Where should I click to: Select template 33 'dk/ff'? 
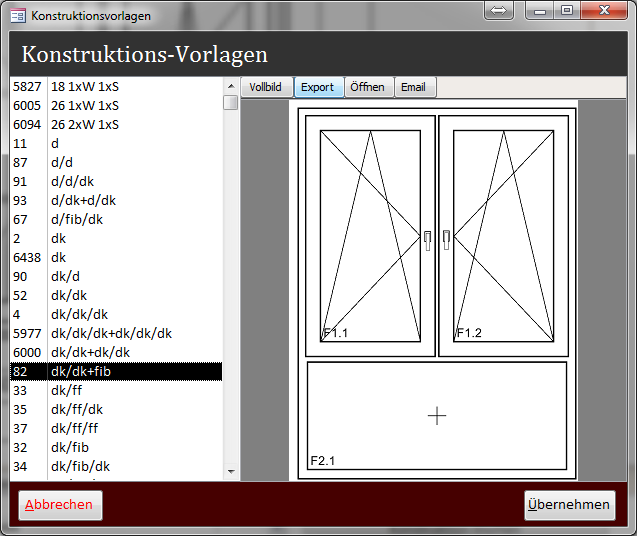click(x=116, y=391)
